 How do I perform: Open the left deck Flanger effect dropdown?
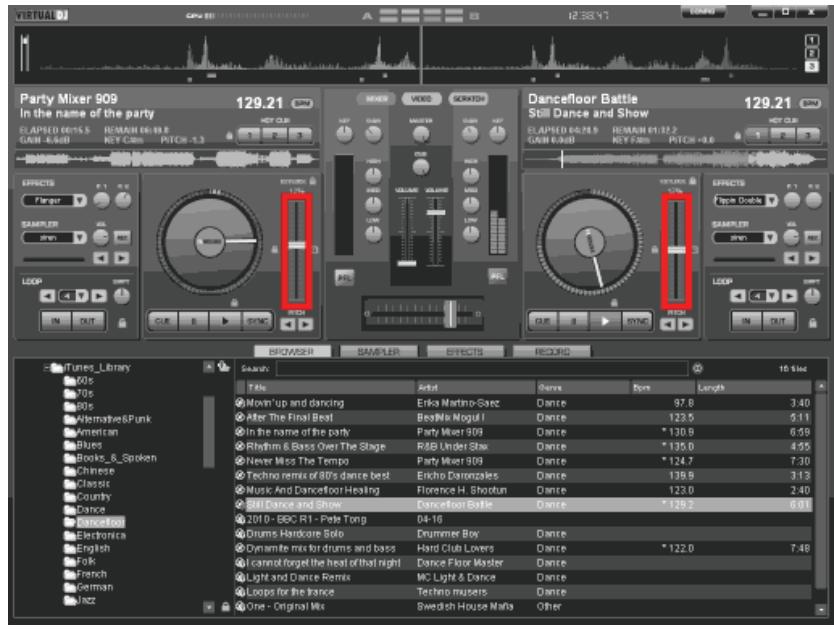click(80, 200)
